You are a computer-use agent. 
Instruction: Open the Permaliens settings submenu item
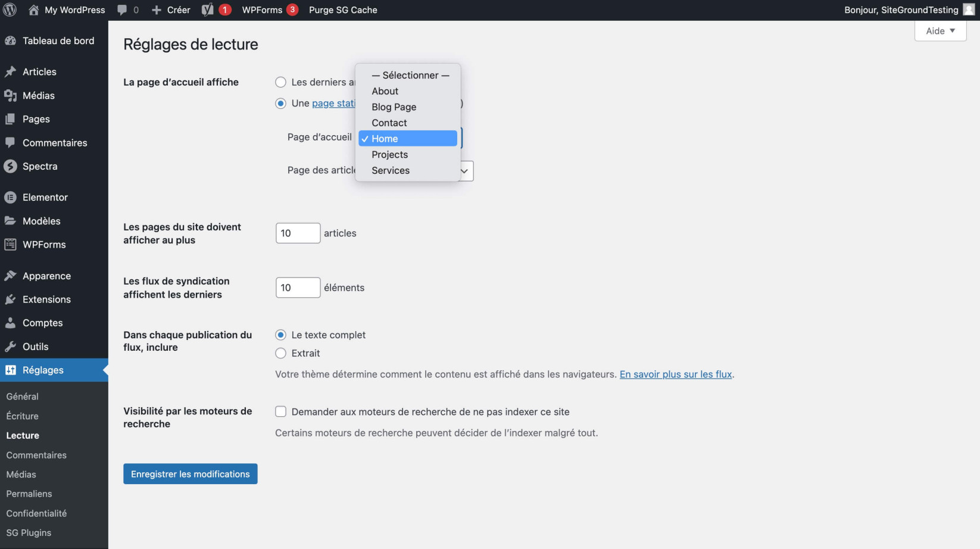click(x=29, y=494)
